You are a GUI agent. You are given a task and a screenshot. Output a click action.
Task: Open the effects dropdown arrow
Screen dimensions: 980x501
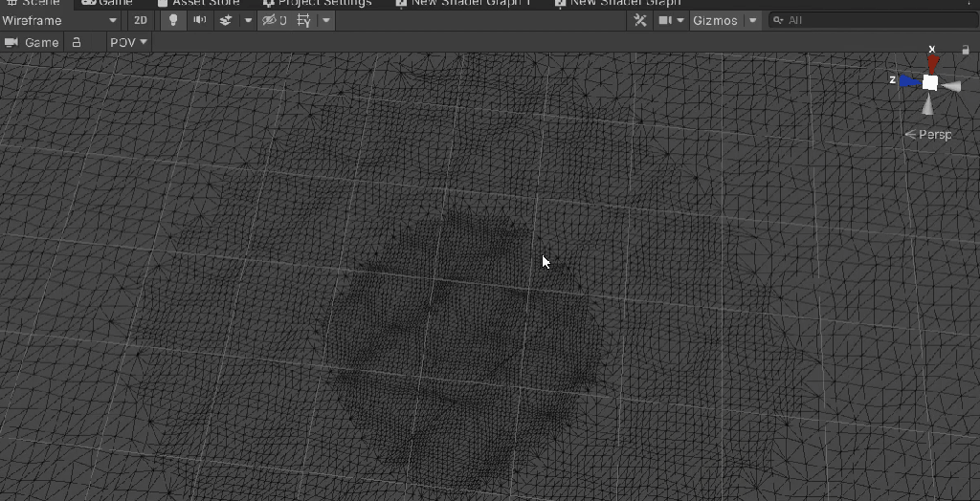[x=249, y=20]
